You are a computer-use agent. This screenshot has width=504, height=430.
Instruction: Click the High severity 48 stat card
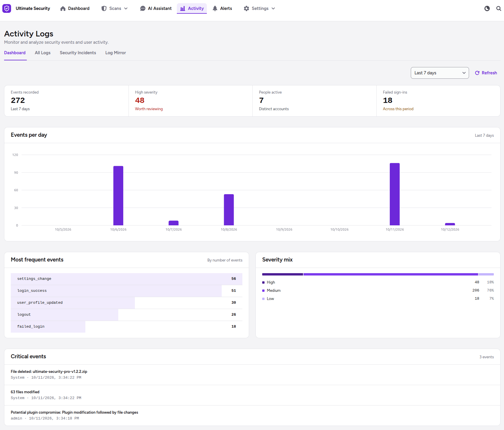click(191, 101)
